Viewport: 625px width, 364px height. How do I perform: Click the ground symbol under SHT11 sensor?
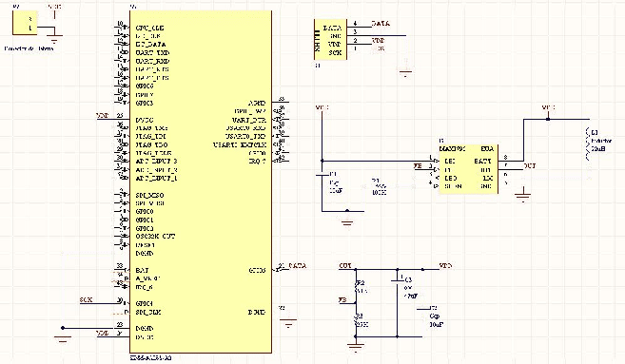[x=406, y=73]
